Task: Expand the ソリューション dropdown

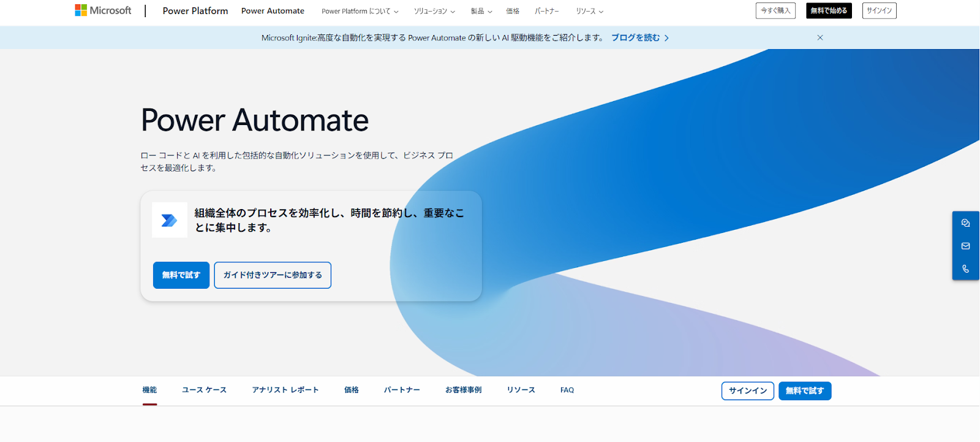Action: [x=434, y=11]
